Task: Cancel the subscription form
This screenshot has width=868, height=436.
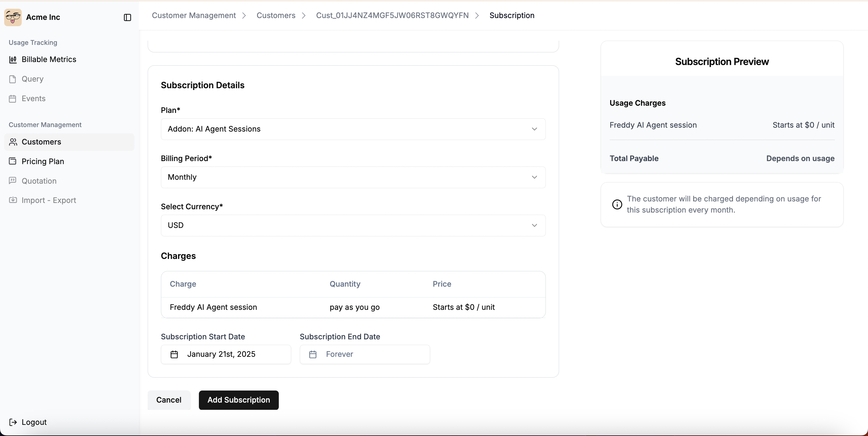Action: pyautogui.click(x=168, y=400)
